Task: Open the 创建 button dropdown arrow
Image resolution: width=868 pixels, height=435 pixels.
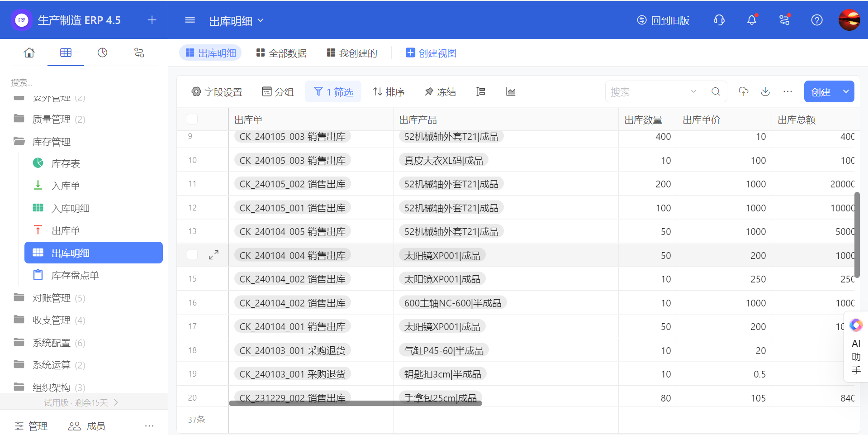Action: point(845,92)
